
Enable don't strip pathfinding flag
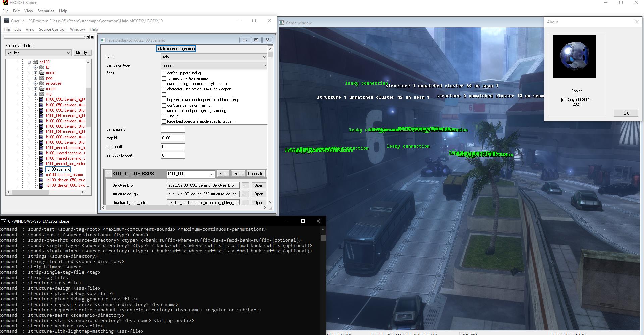click(x=164, y=73)
